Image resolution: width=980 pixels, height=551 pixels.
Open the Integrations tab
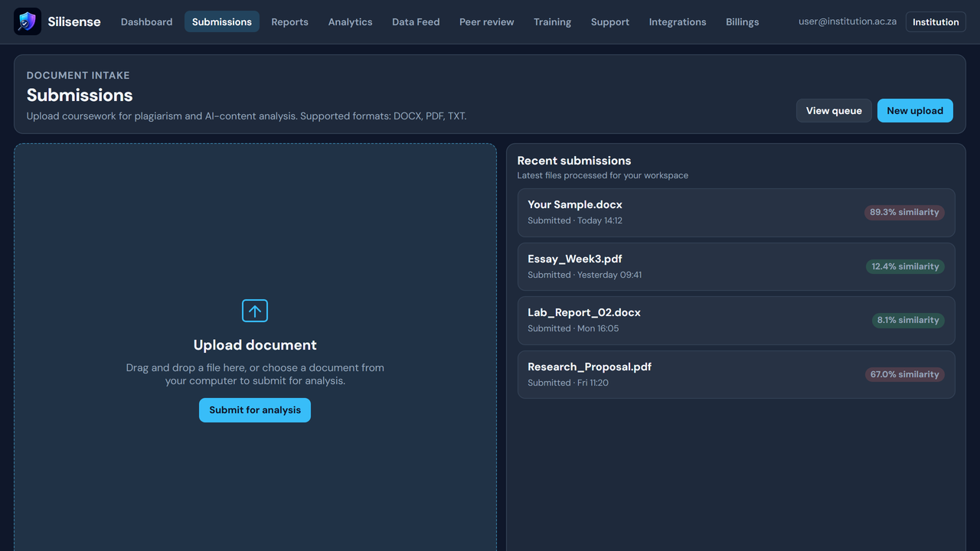pyautogui.click(x=678, y=21)
